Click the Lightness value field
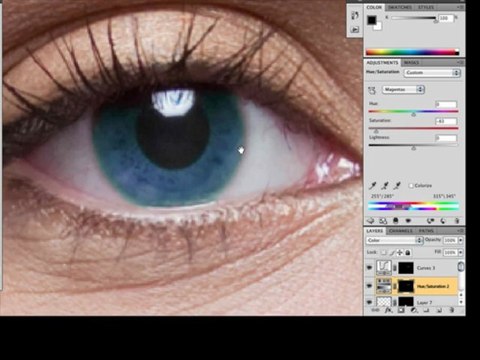 pyautogui.click(x=446, y=138)
